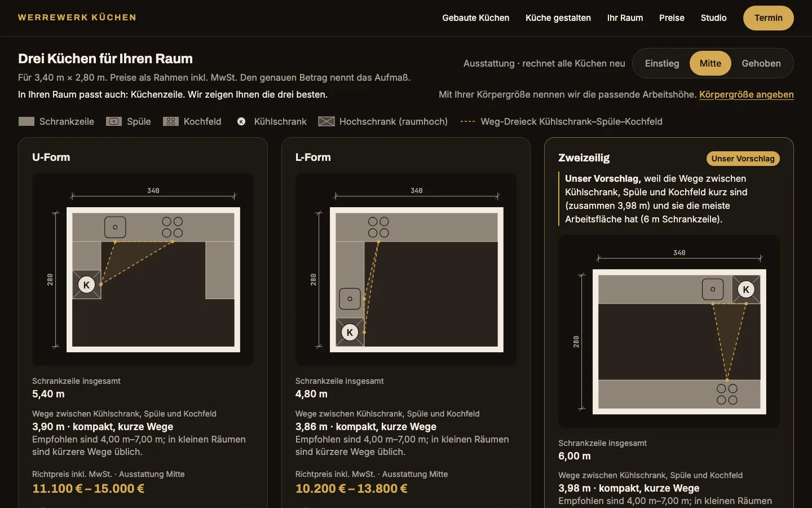Click the 4,80 m Schrankzeile value
The height and width of the screenshot is (508, 812).
click(x=311, y=394)
